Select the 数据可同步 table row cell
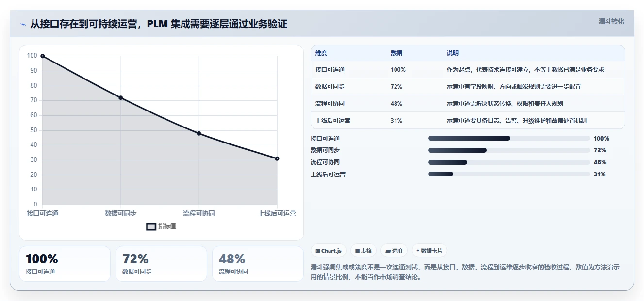This screenshot has width=644, height=301. (x=330, y=87)
